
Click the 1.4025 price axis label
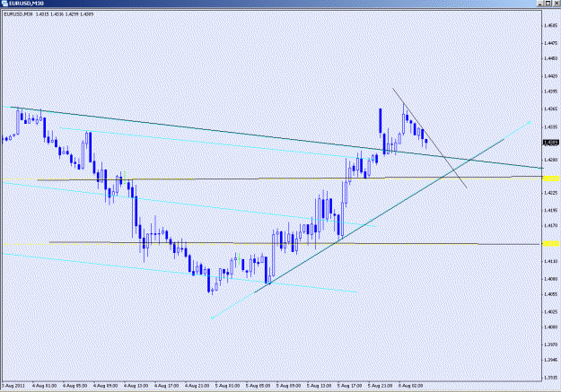pyautogui.click(x=550, y=312)
